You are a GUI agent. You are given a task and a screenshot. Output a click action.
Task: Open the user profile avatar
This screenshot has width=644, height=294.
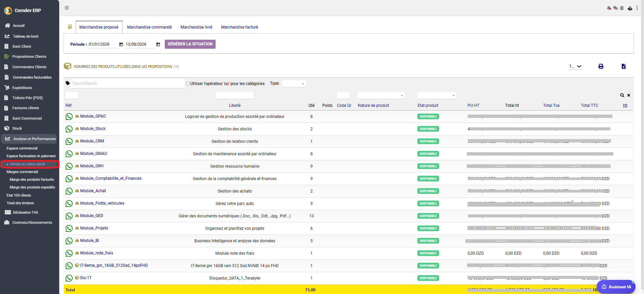click(630, 8)
